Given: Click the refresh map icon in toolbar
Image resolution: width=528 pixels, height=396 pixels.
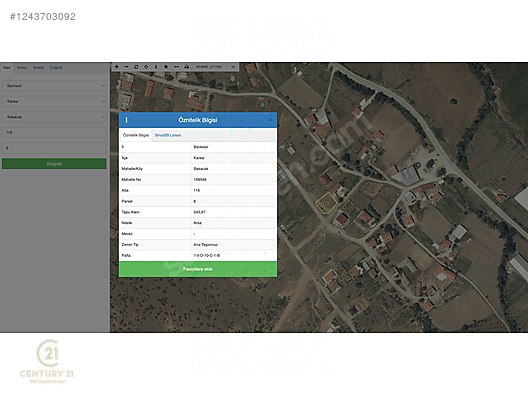Looking at the screenshot, I should click(136, 67).
